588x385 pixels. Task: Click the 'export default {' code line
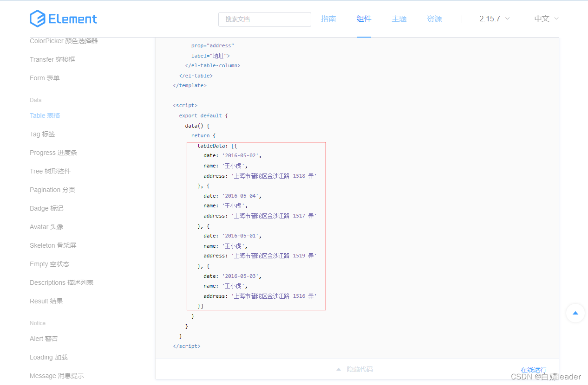[x=203, y=115]
